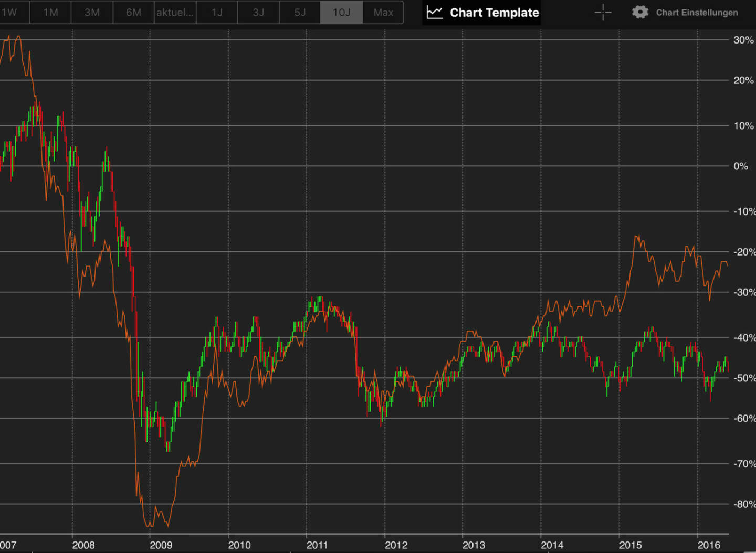The image size is (756, 553).
Task: Click the 0% label on right axis
Action: (x=740, y=166)
